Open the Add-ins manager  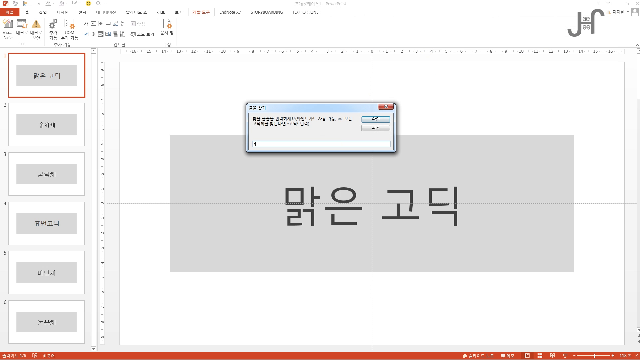pyautogui.click(x=53, y=29)
